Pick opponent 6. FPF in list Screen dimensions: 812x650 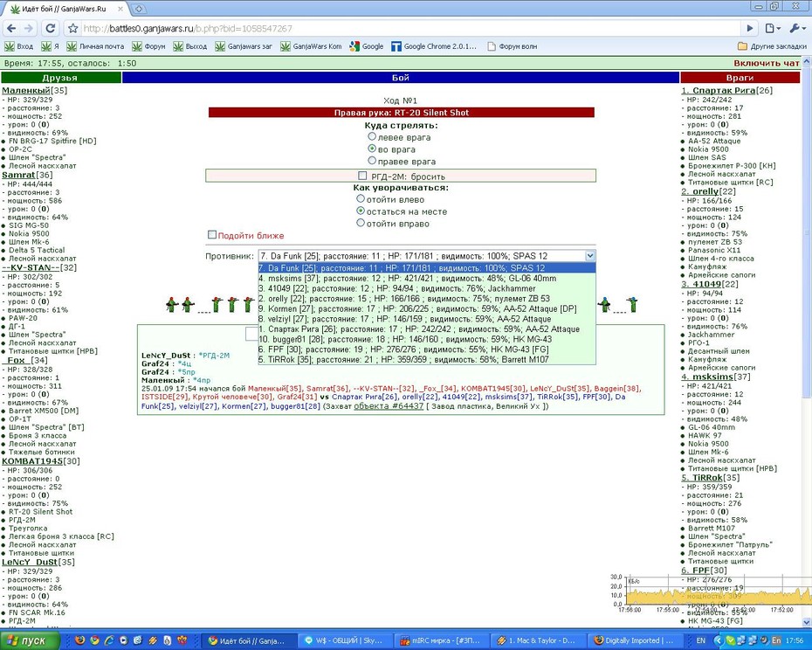pos(427,349)
